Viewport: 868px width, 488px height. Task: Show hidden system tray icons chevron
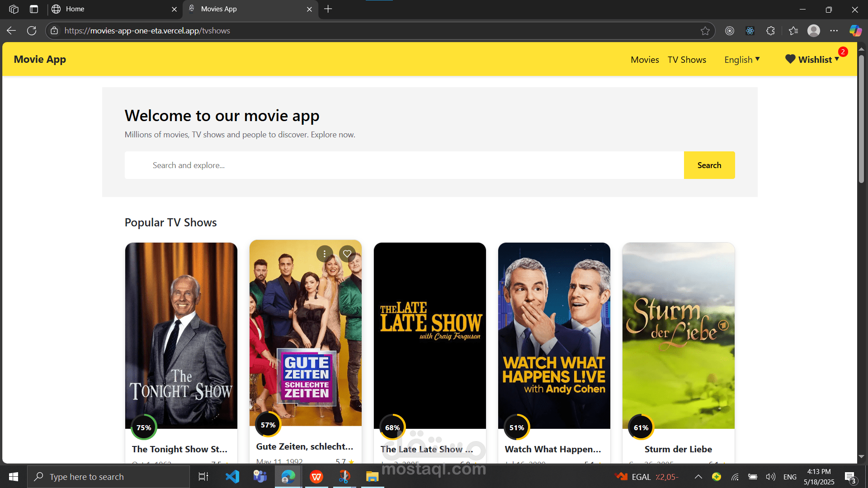698,477
